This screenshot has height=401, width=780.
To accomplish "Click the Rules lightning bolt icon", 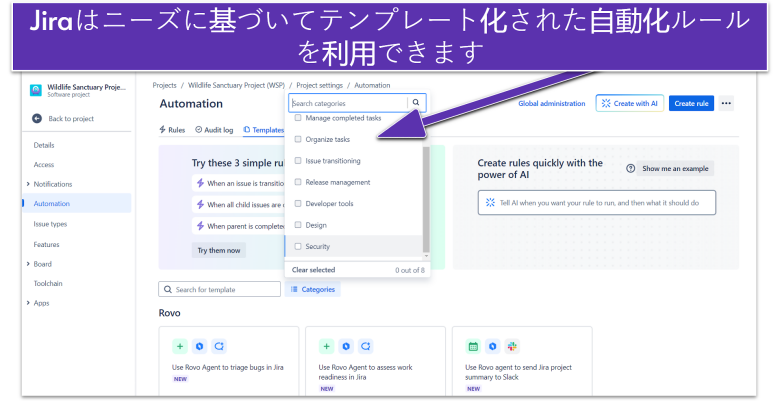I will pyautogui.click(x=162, y=129).
